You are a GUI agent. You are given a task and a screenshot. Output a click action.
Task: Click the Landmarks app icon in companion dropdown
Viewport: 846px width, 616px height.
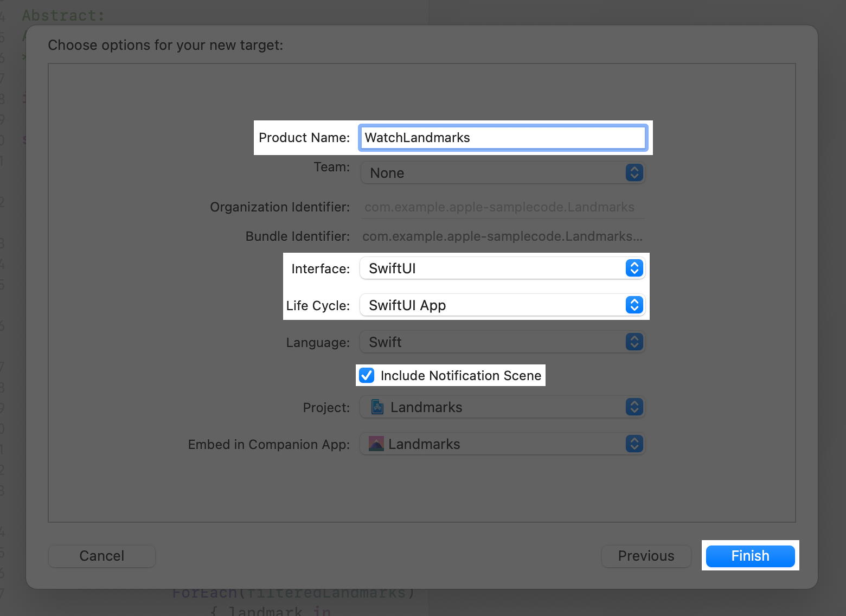376,444
